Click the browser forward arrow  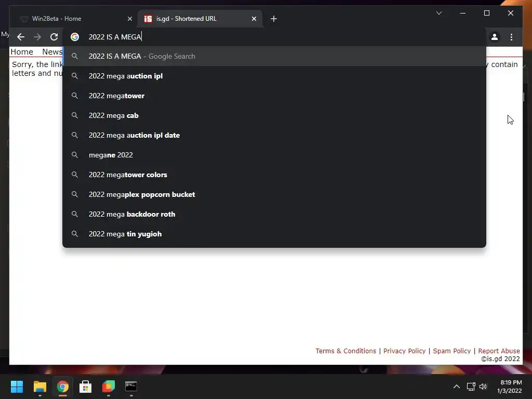tap(37, 37)
